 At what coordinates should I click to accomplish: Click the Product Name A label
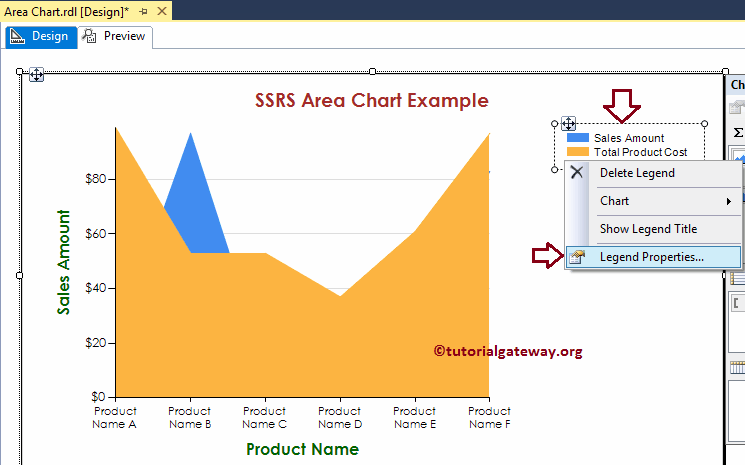(x=115, y=418)
